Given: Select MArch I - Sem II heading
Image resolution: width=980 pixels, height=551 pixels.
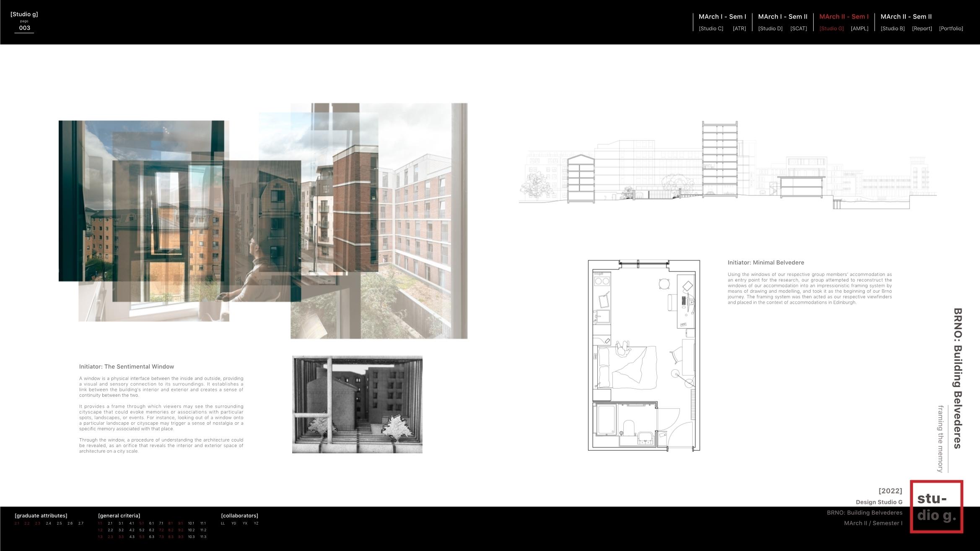Looking at the screenshot, I should click(783, 17).
